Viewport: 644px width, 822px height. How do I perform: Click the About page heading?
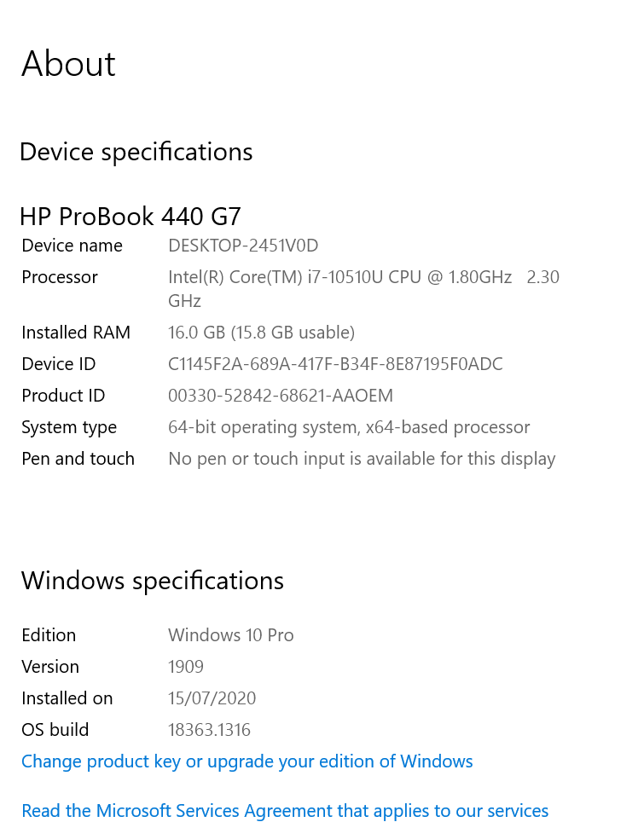(67, 64)
